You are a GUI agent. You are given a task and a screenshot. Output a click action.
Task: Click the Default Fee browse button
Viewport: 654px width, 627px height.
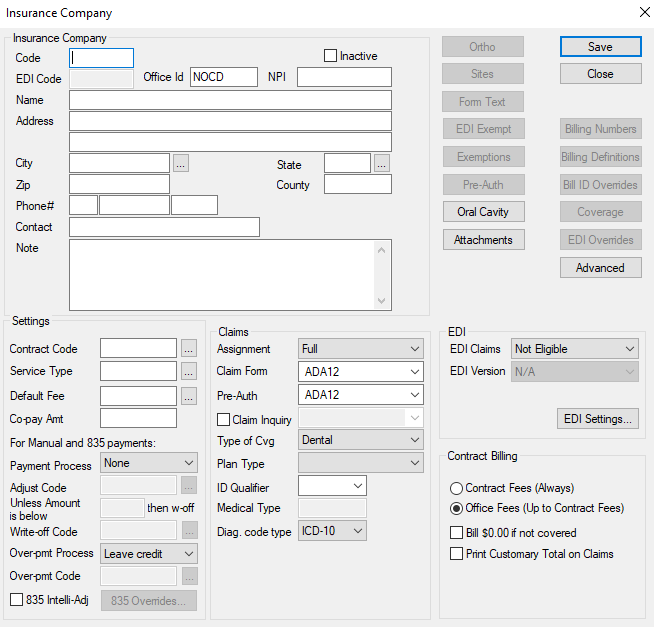tap(189, 395)
